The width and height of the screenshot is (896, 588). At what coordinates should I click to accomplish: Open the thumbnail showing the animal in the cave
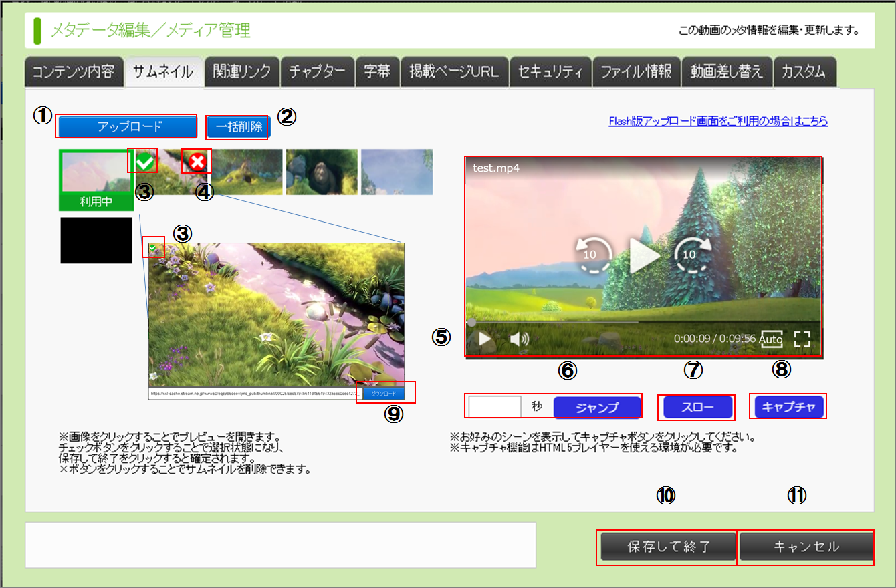pyautogui.click(x=322, y=172)
